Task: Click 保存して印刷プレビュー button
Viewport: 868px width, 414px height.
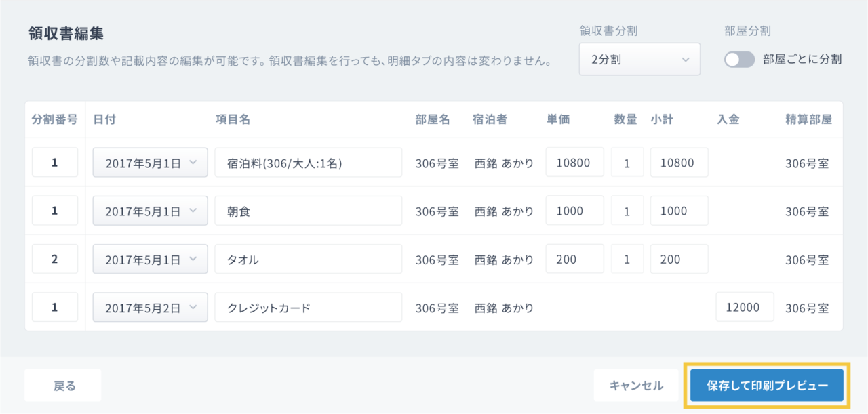Action: click(x=767, y=386)
